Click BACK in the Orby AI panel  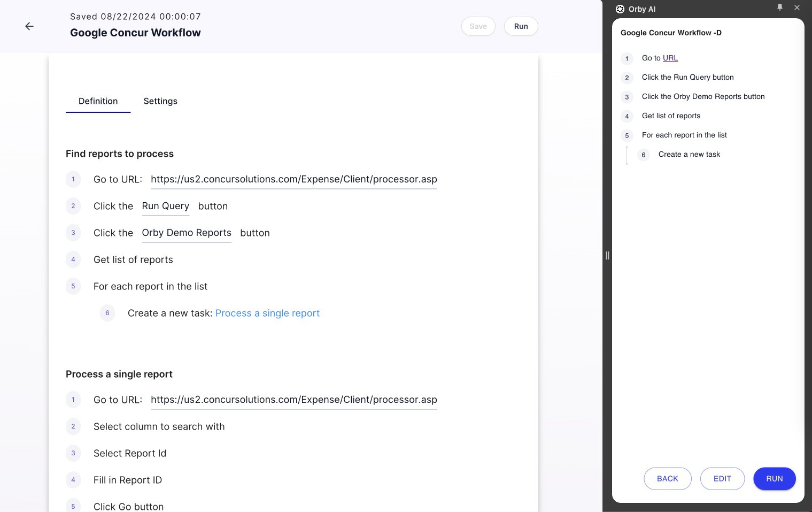[x=668, y=479]
